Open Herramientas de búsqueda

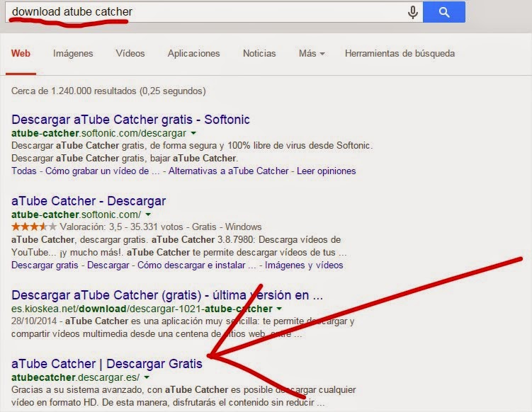[400, 53]
